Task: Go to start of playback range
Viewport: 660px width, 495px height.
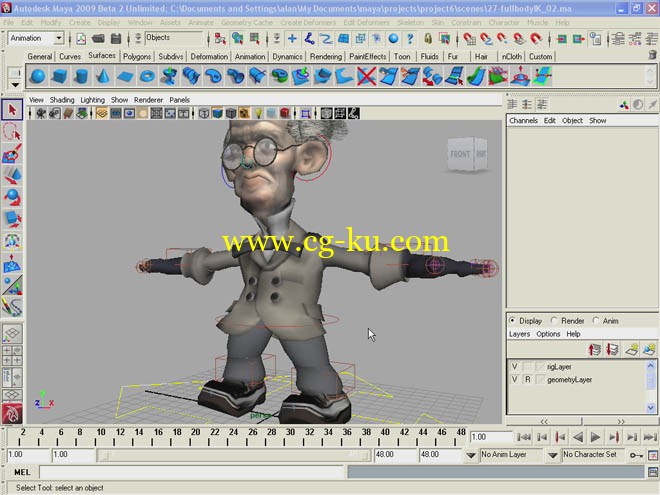Action: 524,437
